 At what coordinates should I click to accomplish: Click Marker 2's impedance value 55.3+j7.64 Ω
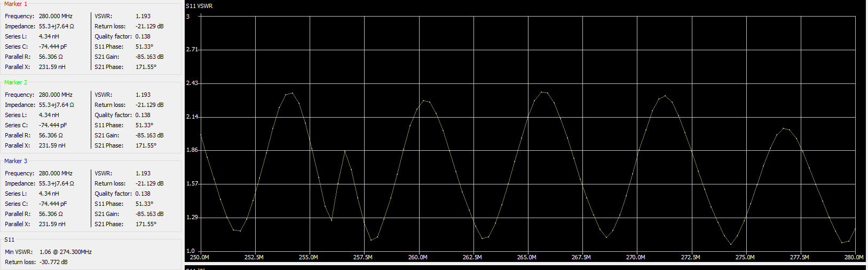(56, 105)
